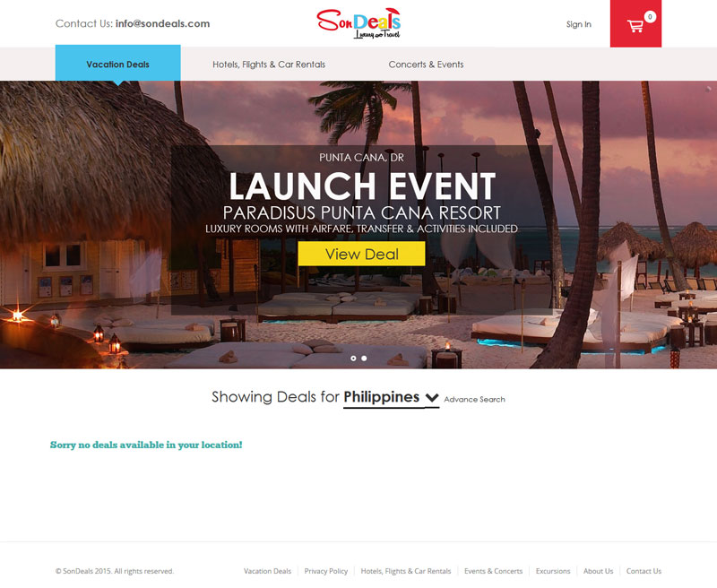Click the cart item count badge
This screenshot has height=588, width=717.
[650, 17]
